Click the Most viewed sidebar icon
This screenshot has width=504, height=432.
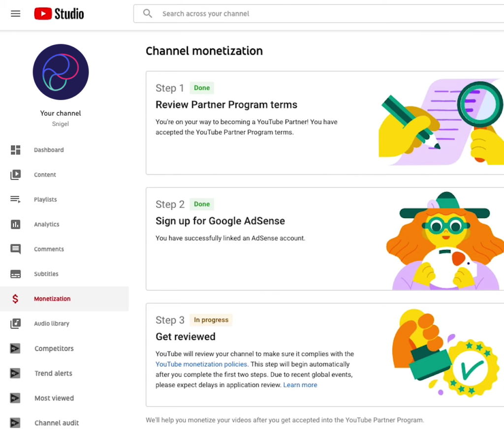(x=15, y=398)
